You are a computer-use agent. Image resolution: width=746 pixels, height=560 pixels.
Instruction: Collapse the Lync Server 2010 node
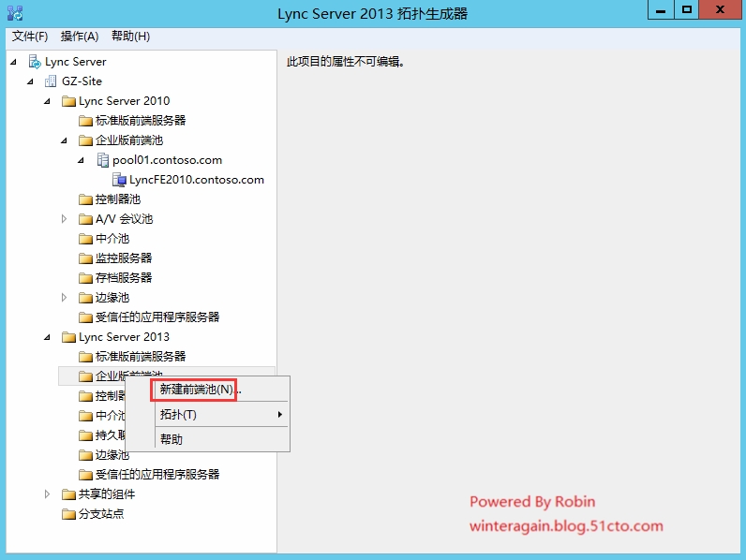(x=47, y=101)
